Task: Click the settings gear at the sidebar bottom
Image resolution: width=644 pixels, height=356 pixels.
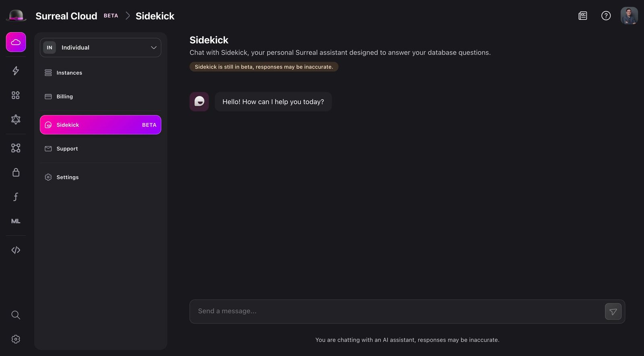Action: (x=16, y=339)
